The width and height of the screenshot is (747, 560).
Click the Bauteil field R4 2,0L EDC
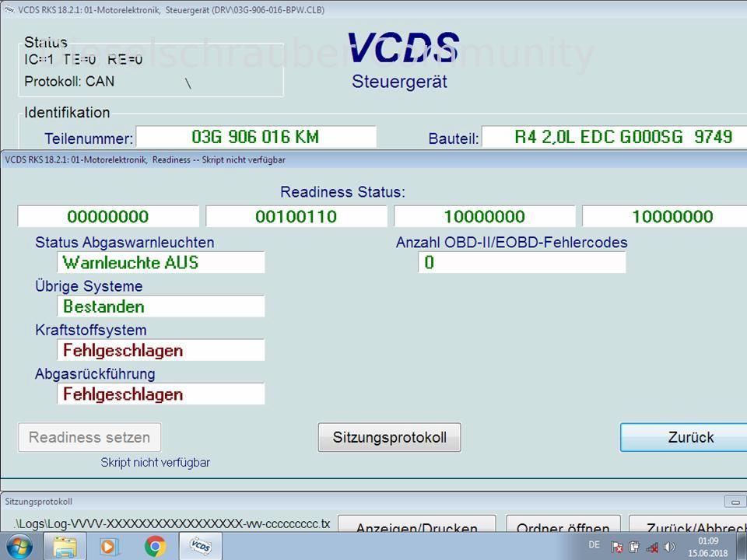[x=615, y=137]
